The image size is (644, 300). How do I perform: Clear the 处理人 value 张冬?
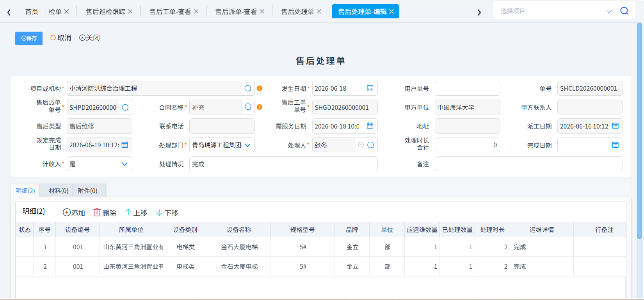click(x=361, y=145)
